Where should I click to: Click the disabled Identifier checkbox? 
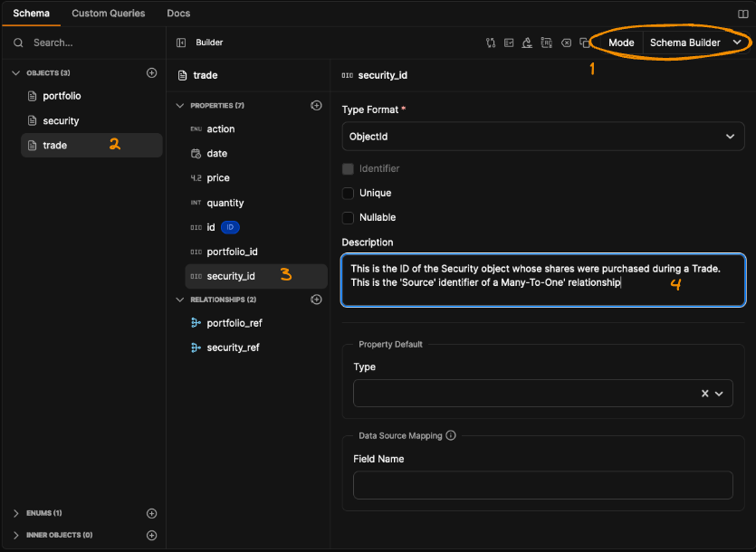click(348, 168)
